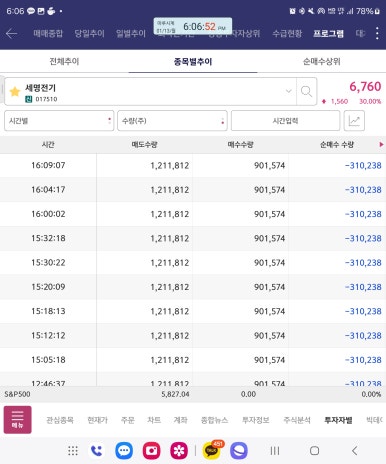Image resolution: width=386 pixels, height=464 pixels.
Task: Select the 15:20:09 row time
Action: [x=48, y=287]
